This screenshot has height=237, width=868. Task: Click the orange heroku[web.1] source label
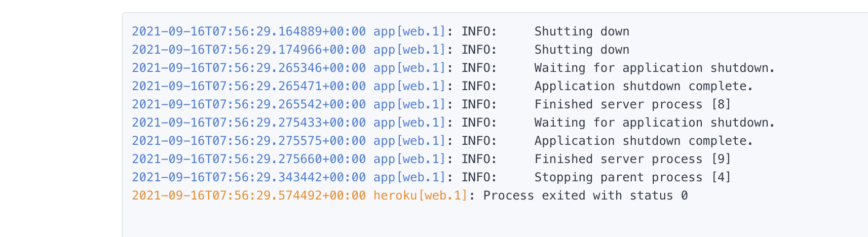421,195
